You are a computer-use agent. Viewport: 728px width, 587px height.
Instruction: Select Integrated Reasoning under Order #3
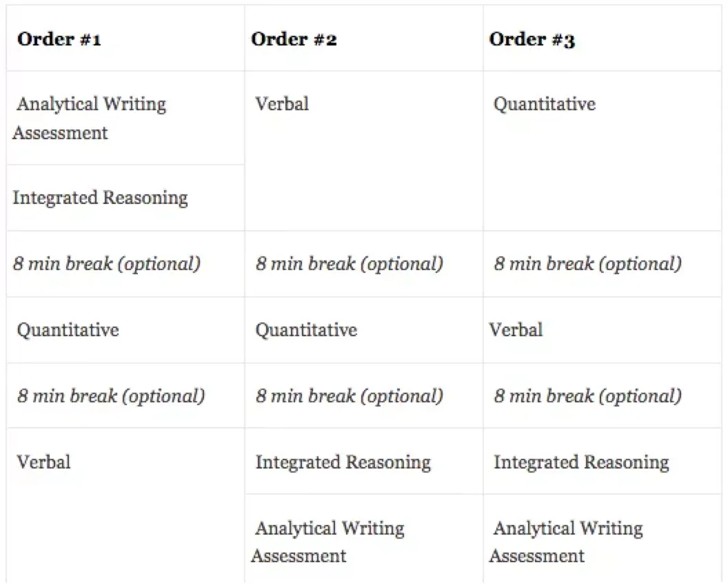[x=581, y=462]
